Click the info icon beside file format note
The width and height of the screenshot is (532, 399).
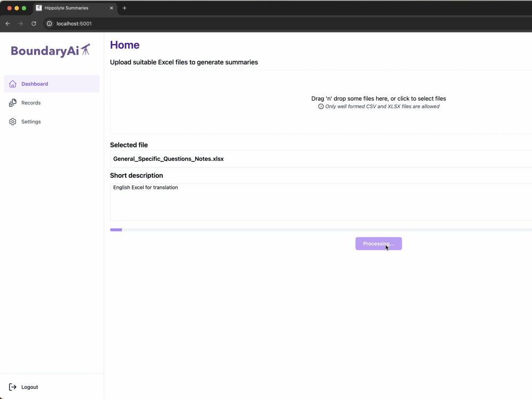321,106
